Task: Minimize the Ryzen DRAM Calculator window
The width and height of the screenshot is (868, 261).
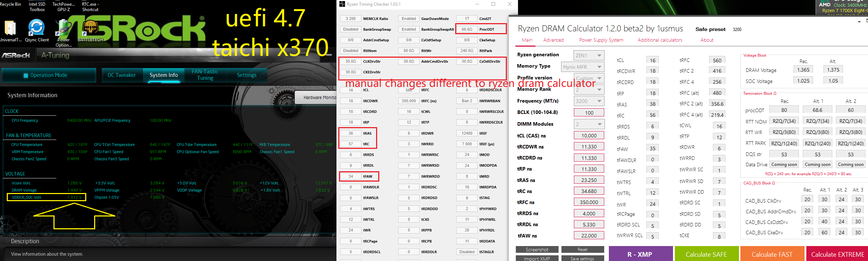Action: tap(859, 22)
